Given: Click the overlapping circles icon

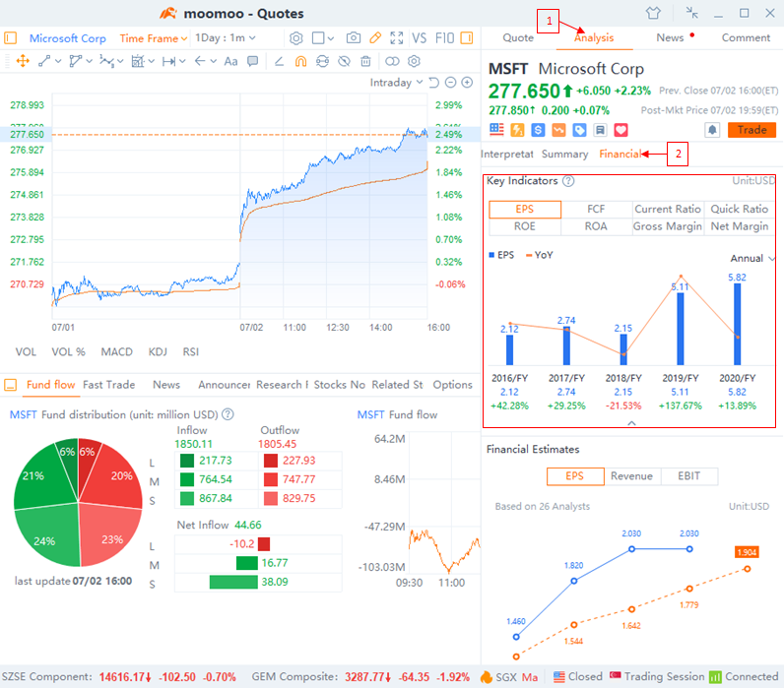Looking at the screenshot, I should [x=393, y=61].
